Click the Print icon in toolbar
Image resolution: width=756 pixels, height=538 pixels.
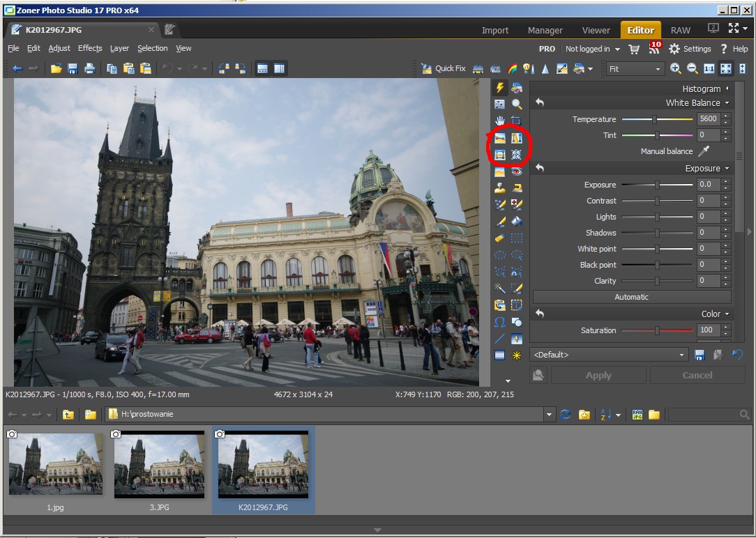(89, 68)
